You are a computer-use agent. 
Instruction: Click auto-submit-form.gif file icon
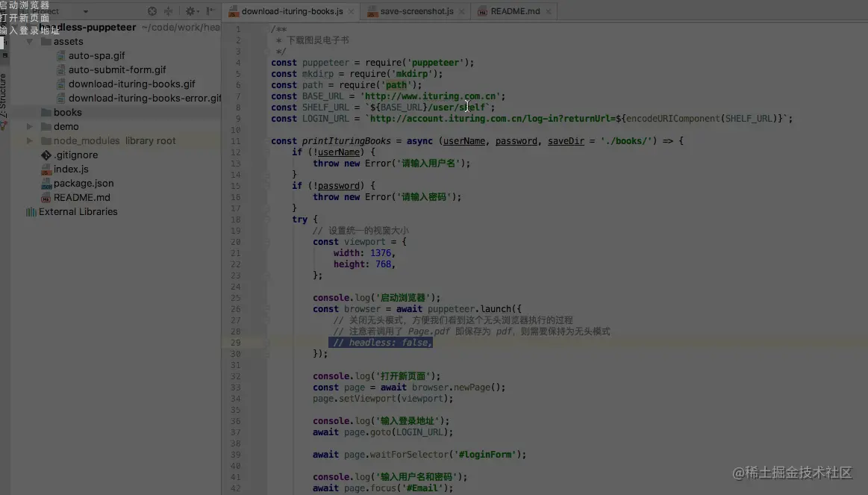[61, 69]
